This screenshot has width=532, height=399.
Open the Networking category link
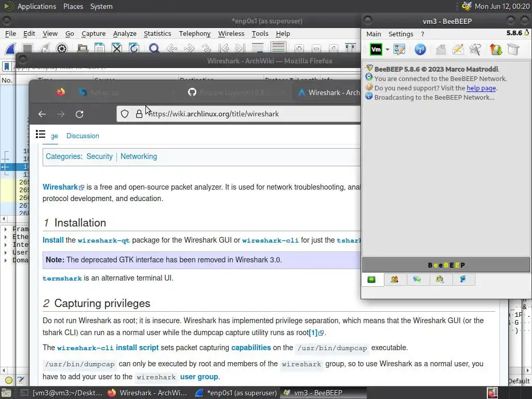[x=139, y=156]
